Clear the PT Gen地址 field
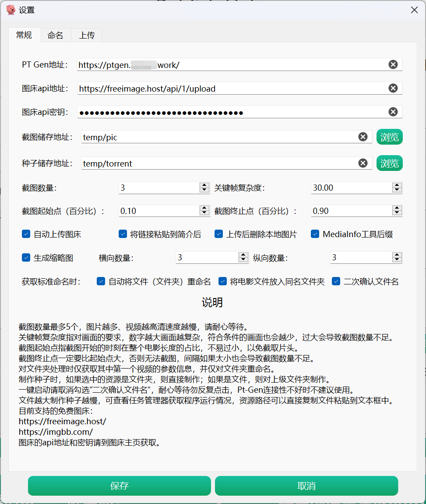Screen dimensions: 426x504 coord(393,64)
